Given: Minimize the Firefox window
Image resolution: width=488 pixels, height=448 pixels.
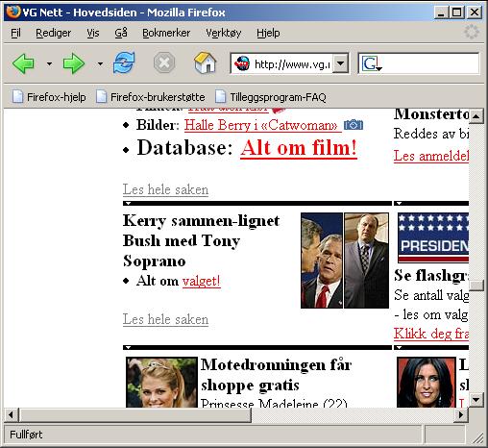Looking at the screenshot, I should tap(441, 12).
